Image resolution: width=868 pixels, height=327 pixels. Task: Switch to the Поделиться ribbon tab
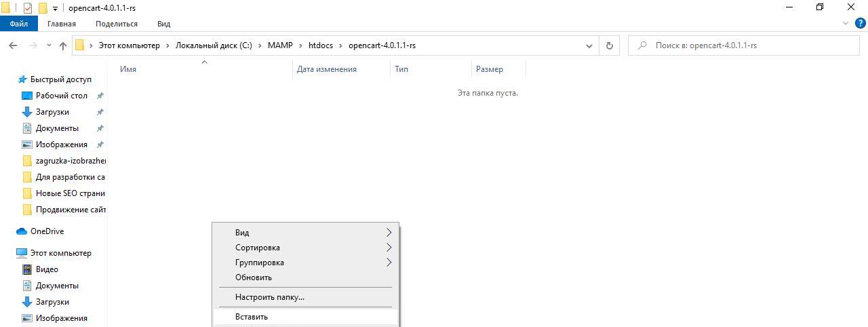[117, 24]
